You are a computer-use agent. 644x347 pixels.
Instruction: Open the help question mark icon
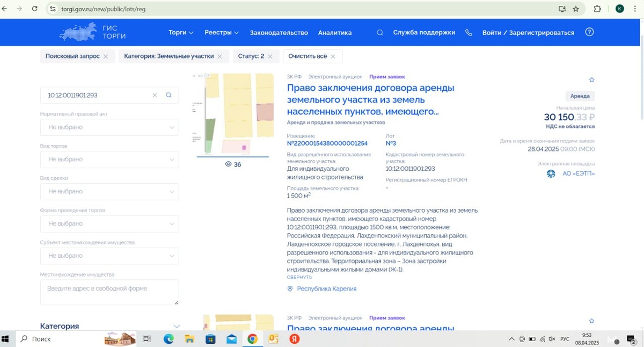[589, 32]
